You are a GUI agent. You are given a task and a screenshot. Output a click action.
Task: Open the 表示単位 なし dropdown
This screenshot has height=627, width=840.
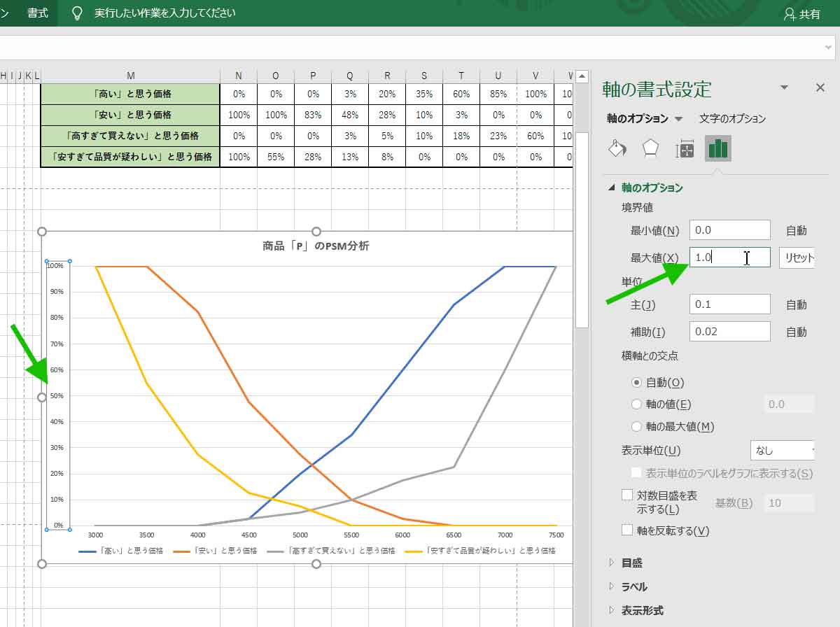[783, 451]
